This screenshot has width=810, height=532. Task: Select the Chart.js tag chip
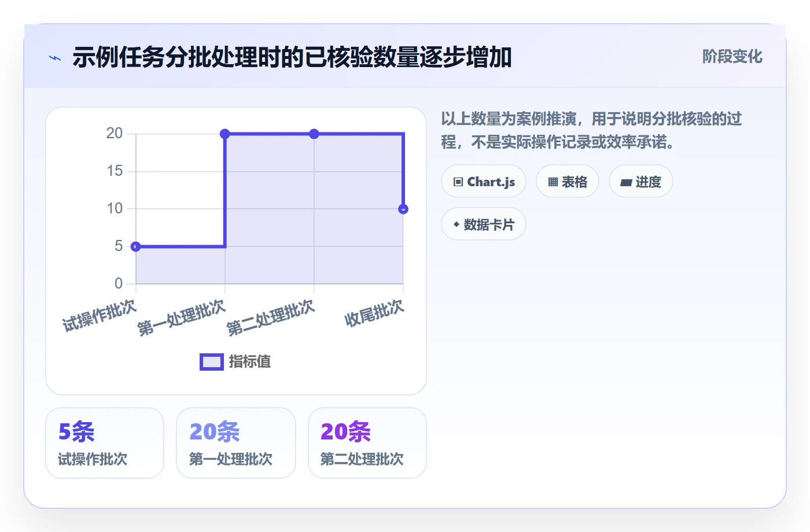[x=484, y=182]
